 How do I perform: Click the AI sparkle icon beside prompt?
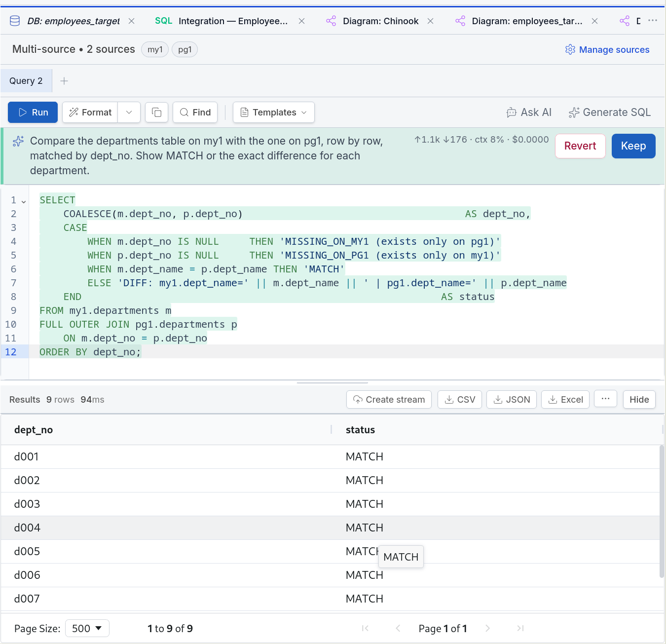pyautogui.click(x=18, y=141)
